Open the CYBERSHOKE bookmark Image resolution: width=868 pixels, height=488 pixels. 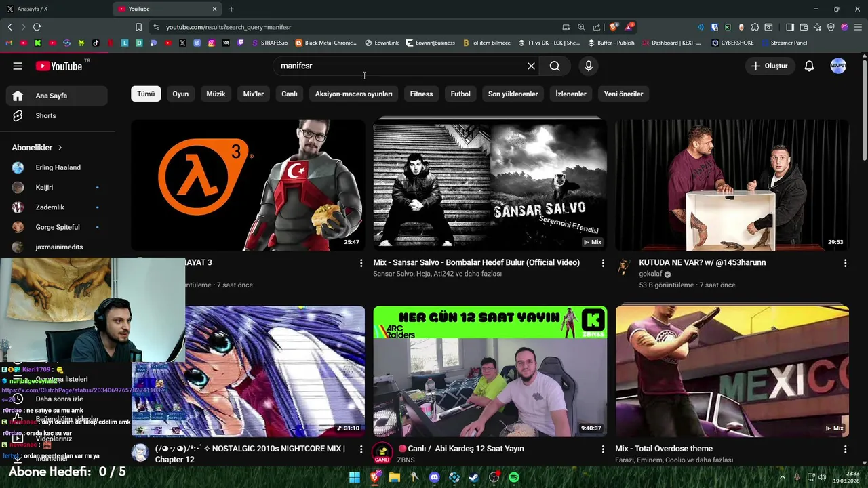tap(732, 43)
